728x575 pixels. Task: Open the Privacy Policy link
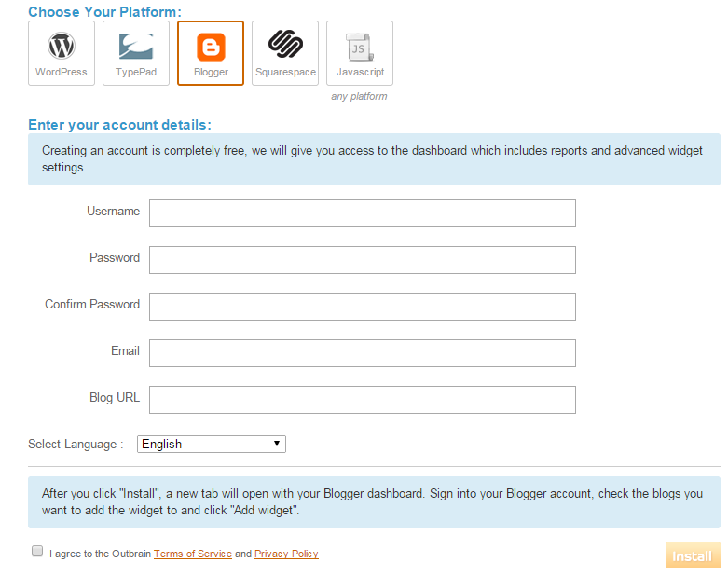coord(286,554)
